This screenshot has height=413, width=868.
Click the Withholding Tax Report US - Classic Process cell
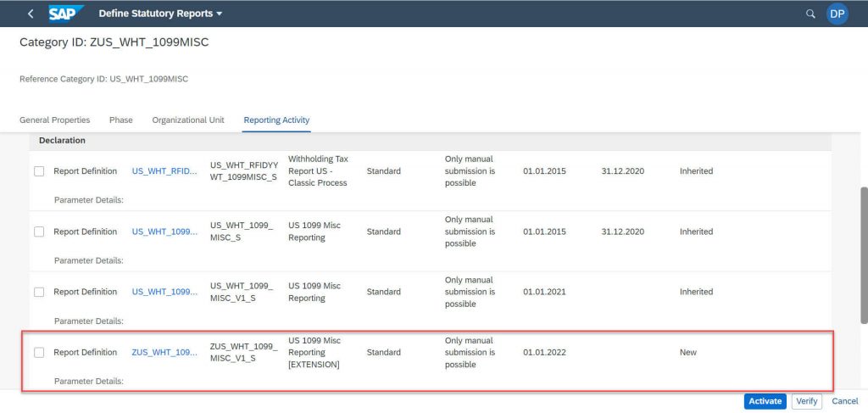(319, 171)
